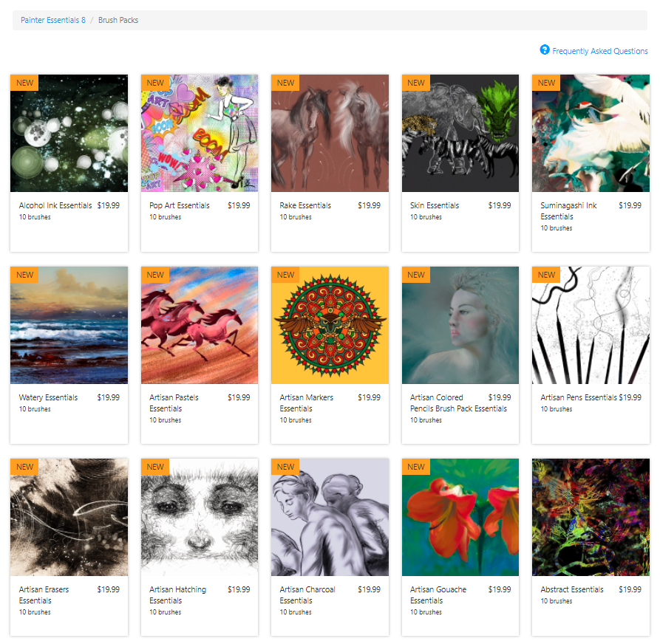Open the Artisan Gouache Essentials flower image
The image size is (660, 644).
point(460,518)
